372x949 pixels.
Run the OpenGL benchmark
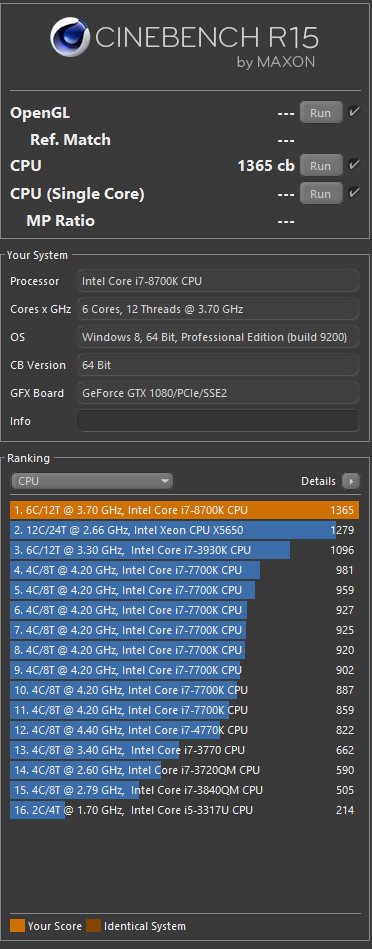(x=321, y=113)
